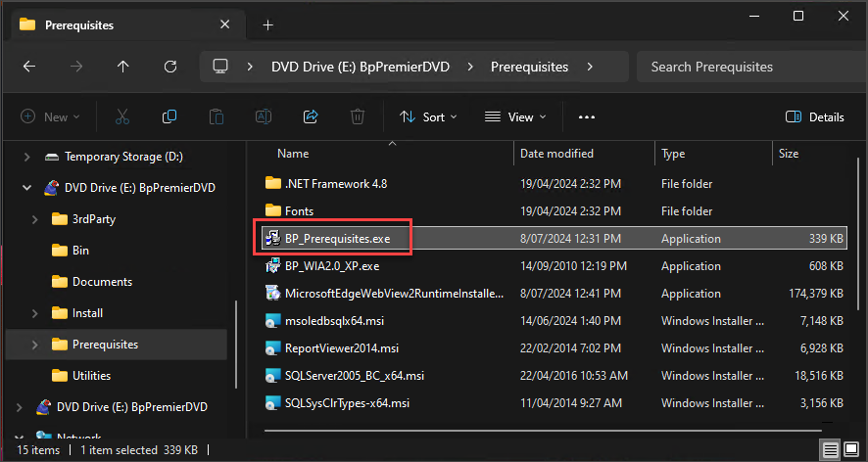Image resolution: width=868 pixels, height=462 pixels.
Task: Click the Share icon in toolbar
Action: [311, 116]
